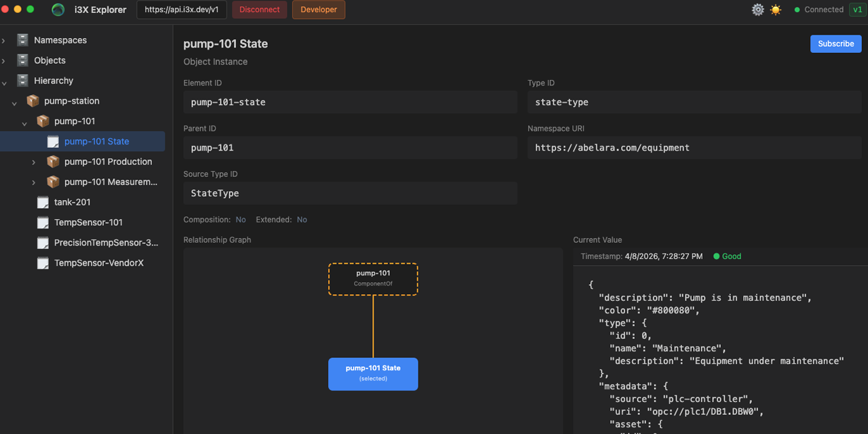
Task: Select Hierarchy in the sidebar
Action: tap(54, 81)
